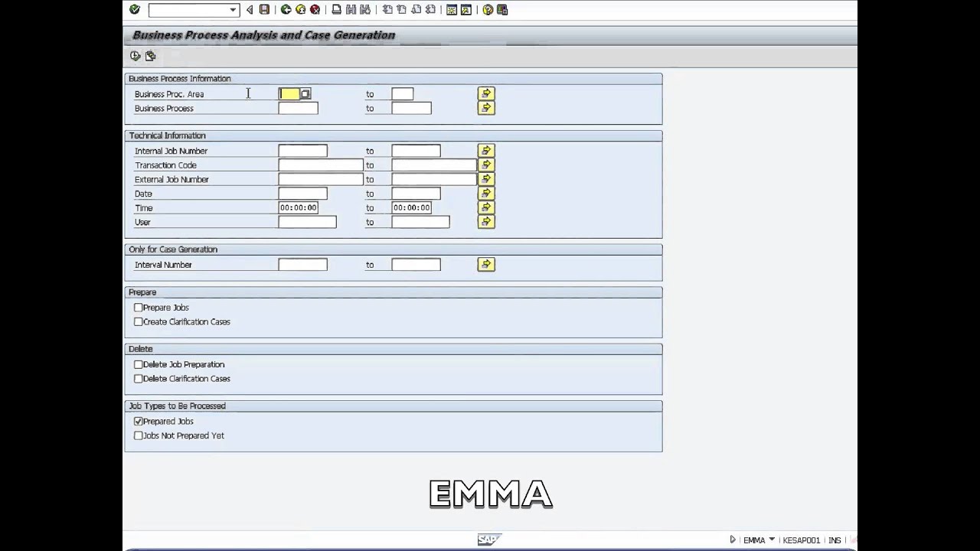Enable the Prepare Jobs checkbox
The image size is (980, 551).
point(139,308)
